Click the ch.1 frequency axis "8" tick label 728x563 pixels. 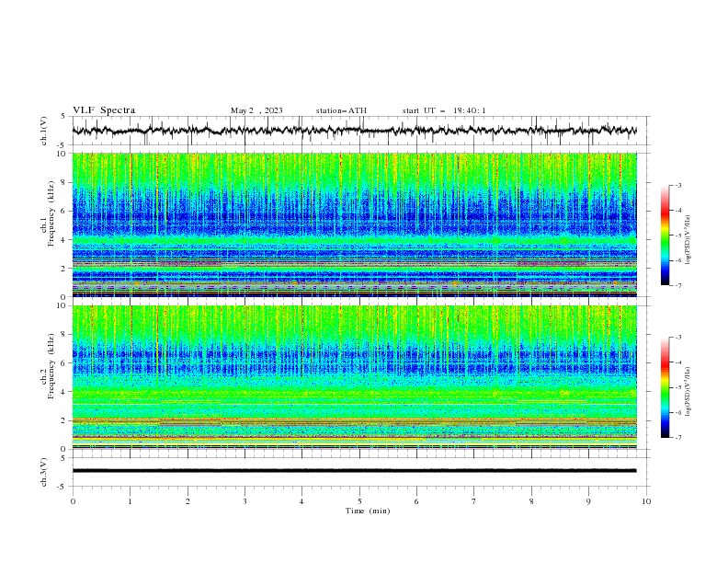click(x=65, y=182)
